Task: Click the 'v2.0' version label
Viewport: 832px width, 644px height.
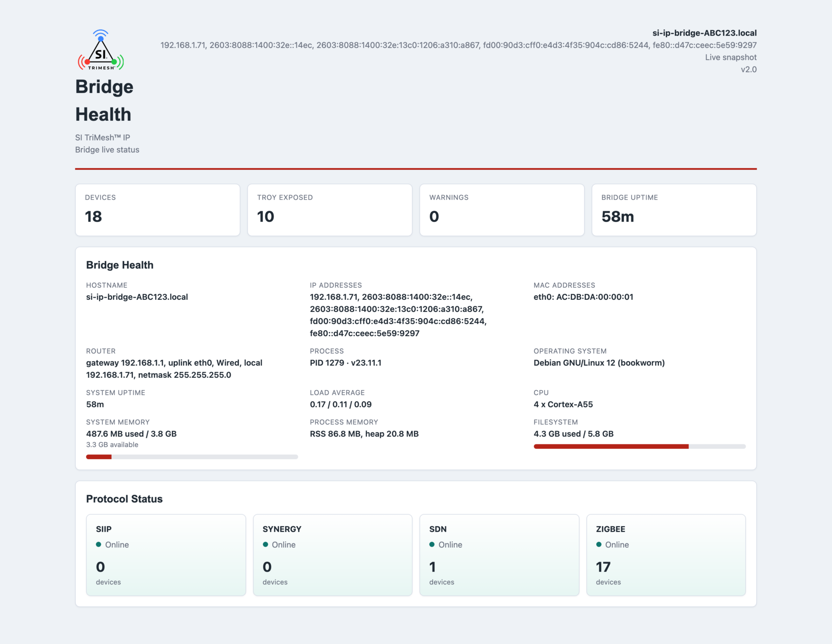Action: (749, 69)
